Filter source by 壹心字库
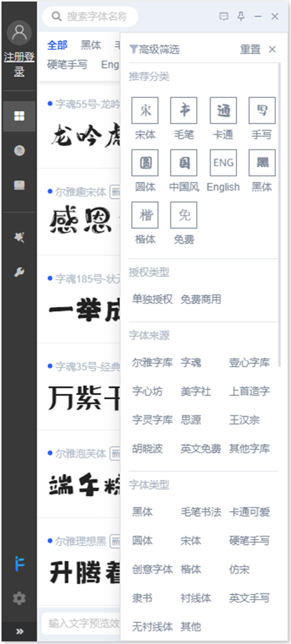The width and height of the screenshot is (291, 644). 250,363
